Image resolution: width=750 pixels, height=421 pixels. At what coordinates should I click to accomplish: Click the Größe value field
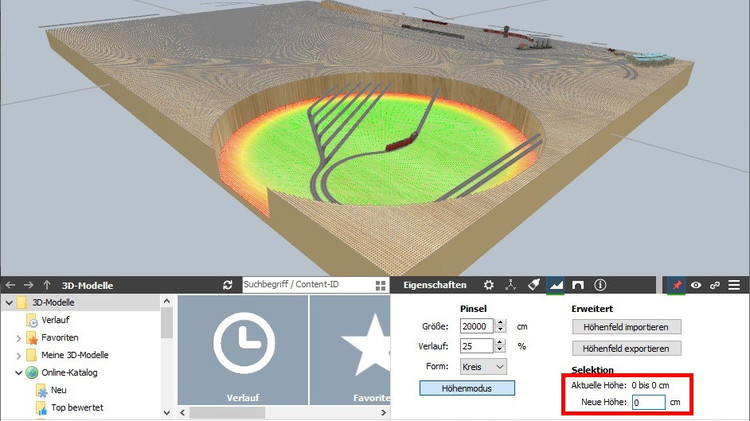pyautogui.click(x=476, y=326)
